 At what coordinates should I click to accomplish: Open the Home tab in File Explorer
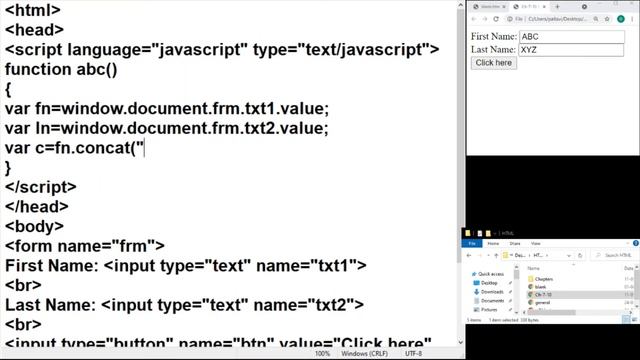tap(493, 243)
